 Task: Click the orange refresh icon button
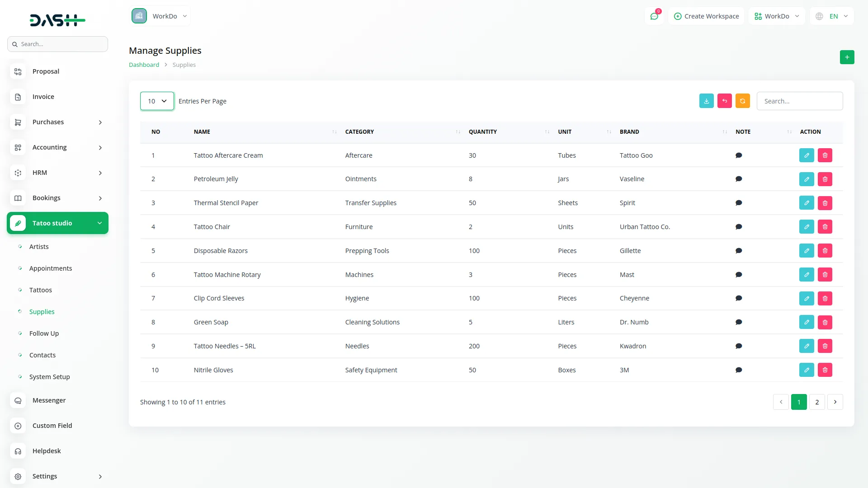(742, 101)
